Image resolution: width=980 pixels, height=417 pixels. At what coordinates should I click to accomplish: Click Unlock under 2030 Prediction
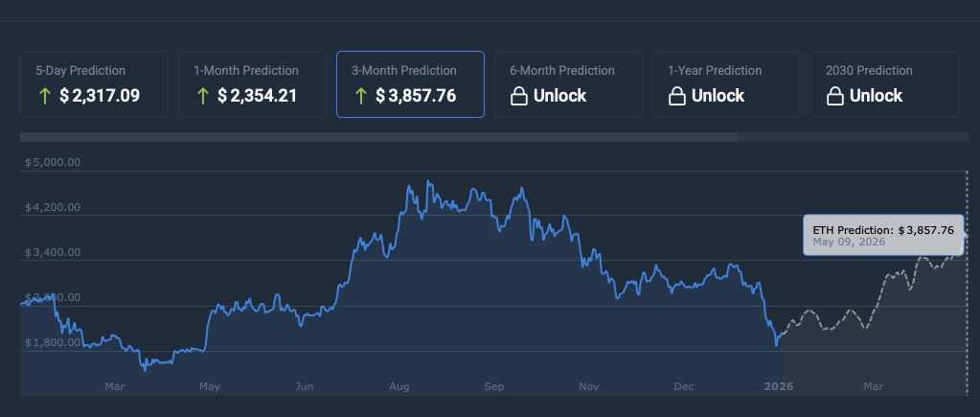(x=877, y=96)
